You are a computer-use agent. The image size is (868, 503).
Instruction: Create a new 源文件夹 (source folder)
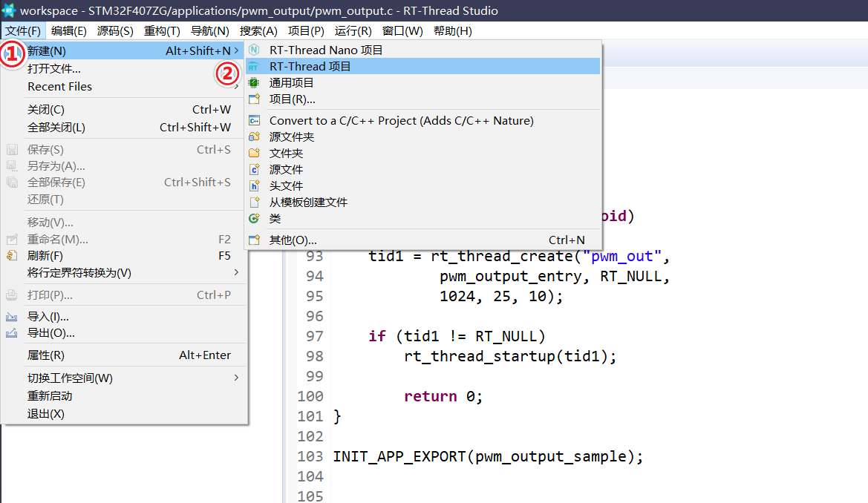pos(290,137)
